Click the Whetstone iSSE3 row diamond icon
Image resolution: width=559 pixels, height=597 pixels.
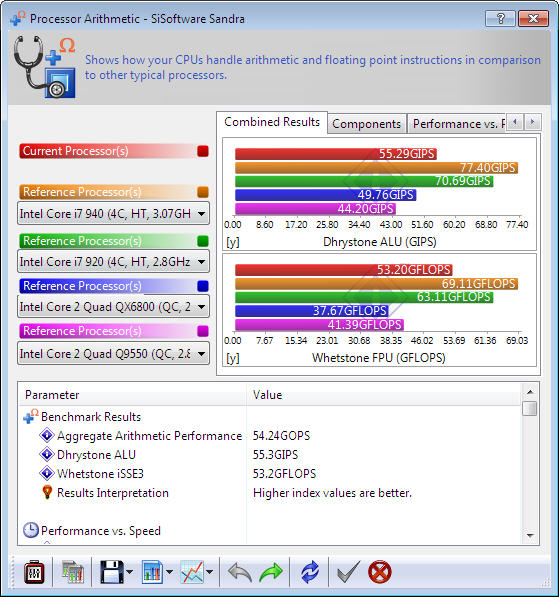(47, 473)
